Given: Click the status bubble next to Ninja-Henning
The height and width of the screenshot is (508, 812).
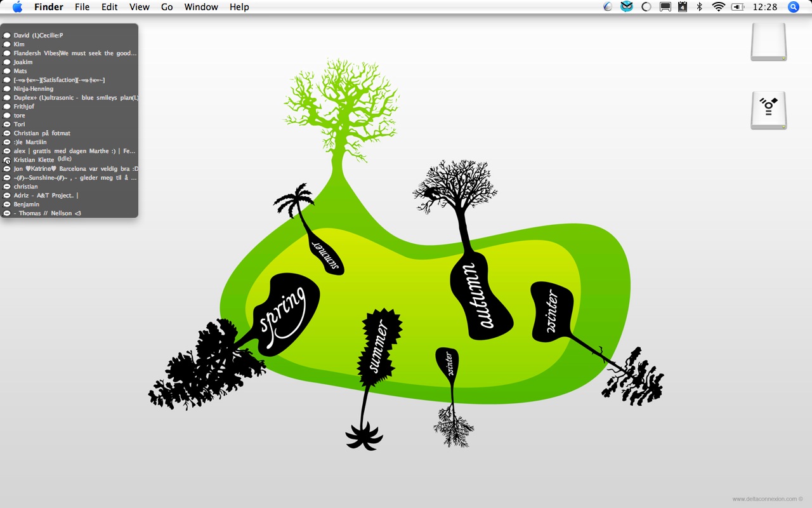Looking at the screenshot, I should pyautogui.click(x=7, y=89).
